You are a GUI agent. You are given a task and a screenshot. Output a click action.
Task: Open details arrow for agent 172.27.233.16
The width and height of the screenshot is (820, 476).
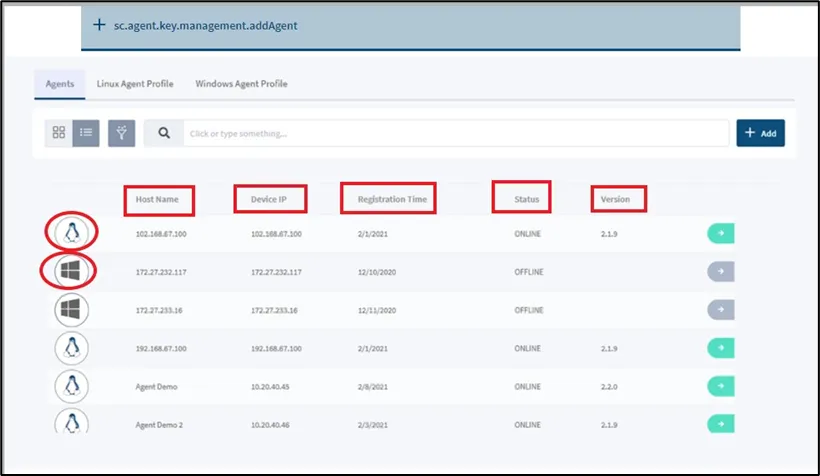point(721,310)
